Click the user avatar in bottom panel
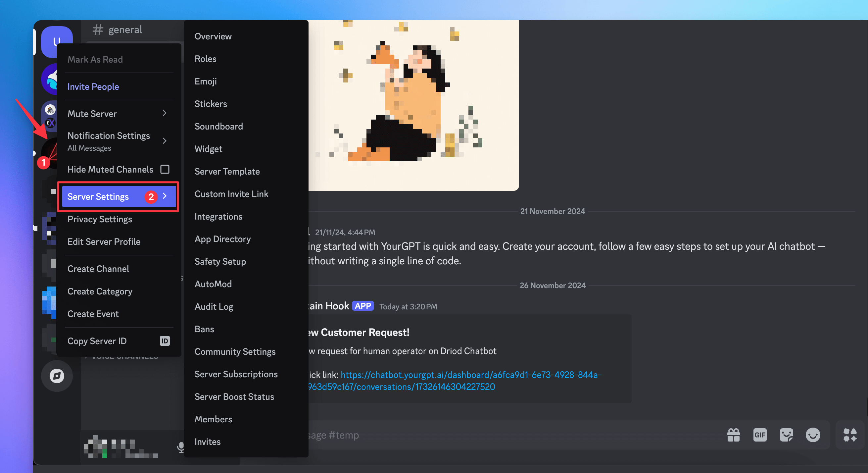 tap(96, 447)
